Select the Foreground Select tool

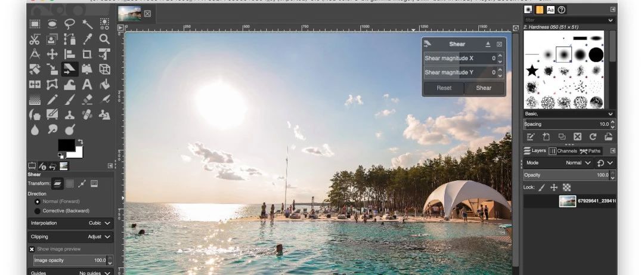[x=52, y=39]
